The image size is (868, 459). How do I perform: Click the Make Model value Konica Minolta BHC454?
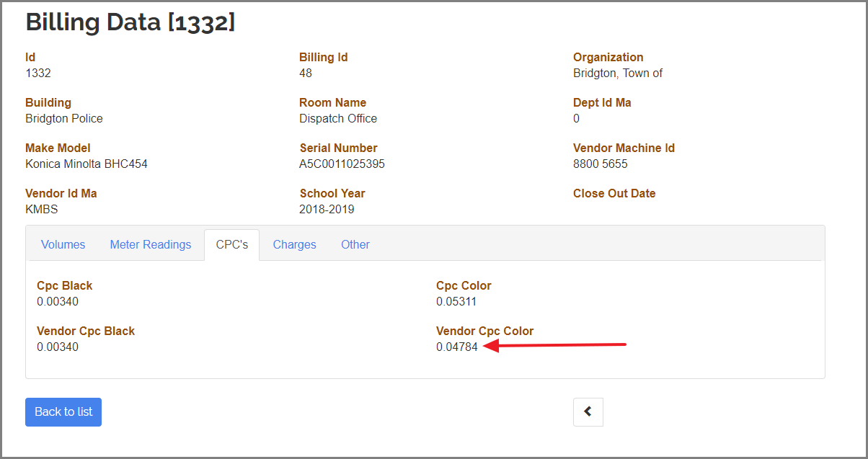[86, 164]
